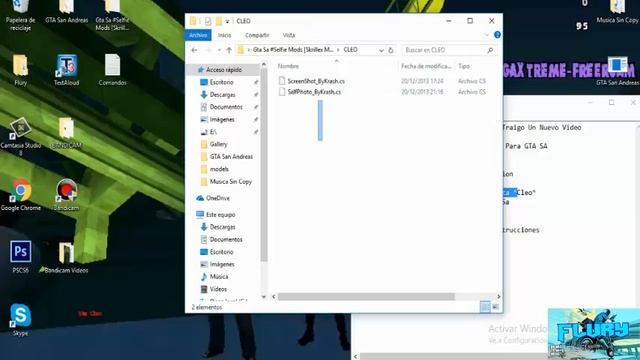
Task: Click the search magnifier in Buscar en CLEO
Action: tap(490, 50)
